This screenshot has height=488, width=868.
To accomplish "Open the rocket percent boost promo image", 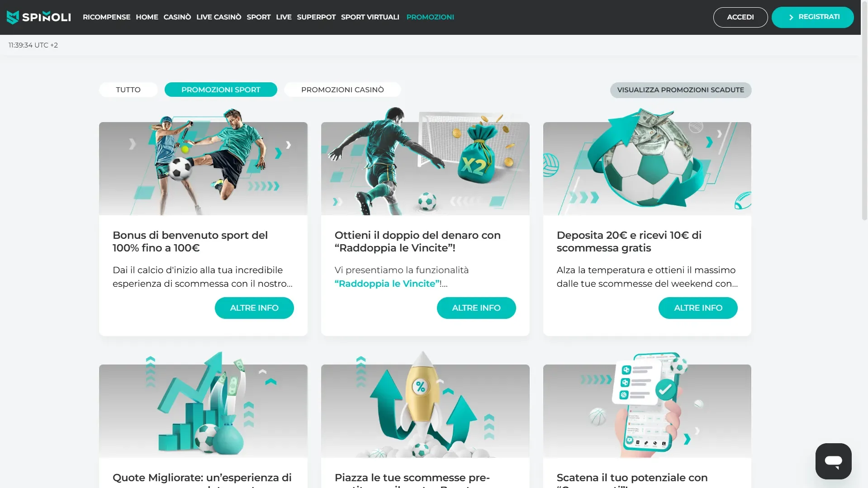I will point(425,404).
